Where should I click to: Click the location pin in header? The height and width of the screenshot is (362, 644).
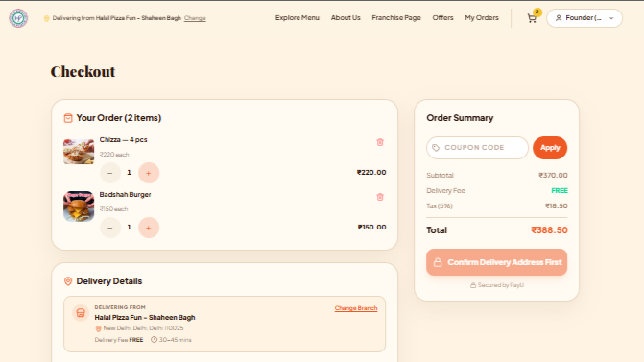tap(46, 18)
